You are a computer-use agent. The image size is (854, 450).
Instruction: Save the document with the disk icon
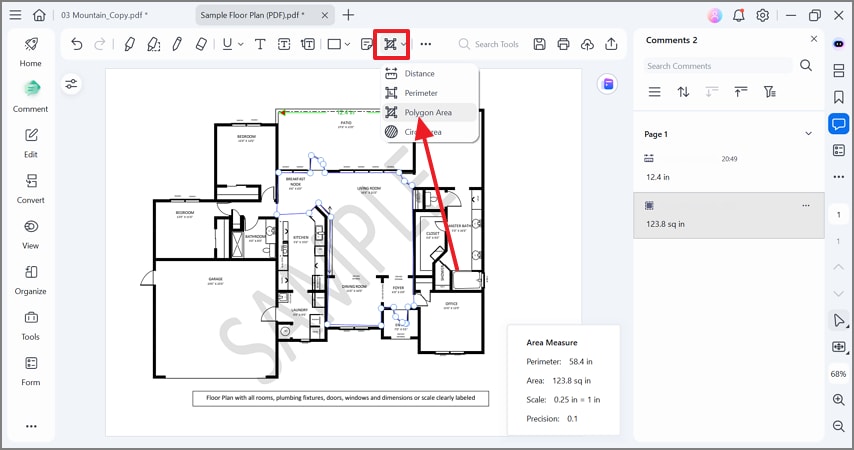[539, 44]
